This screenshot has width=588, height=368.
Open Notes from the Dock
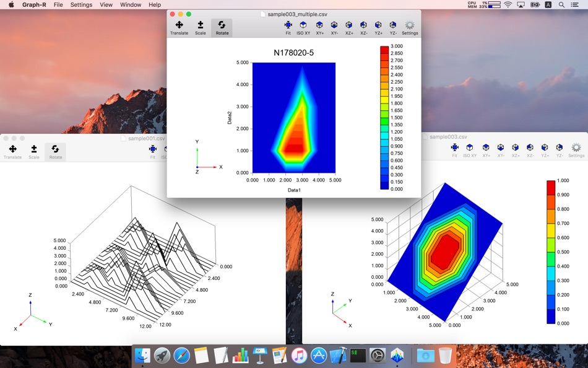(201, 355)
